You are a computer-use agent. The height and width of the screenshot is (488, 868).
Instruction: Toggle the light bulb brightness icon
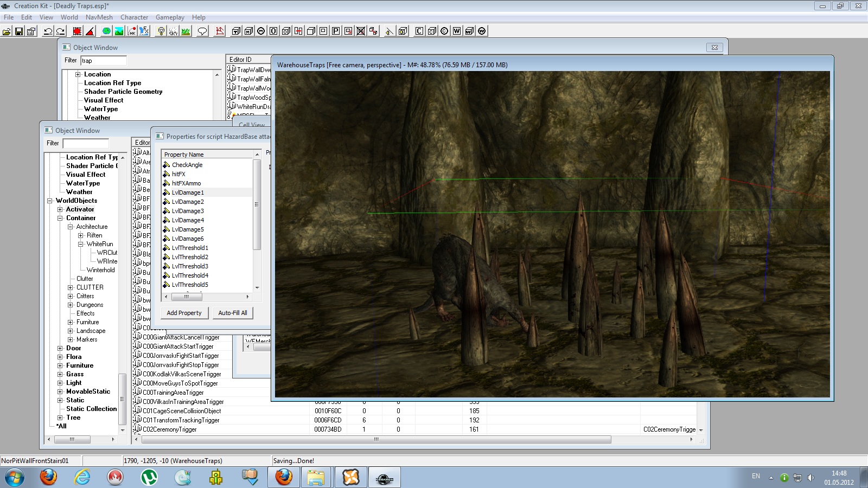pyautogui.click(x=161, y=31)
